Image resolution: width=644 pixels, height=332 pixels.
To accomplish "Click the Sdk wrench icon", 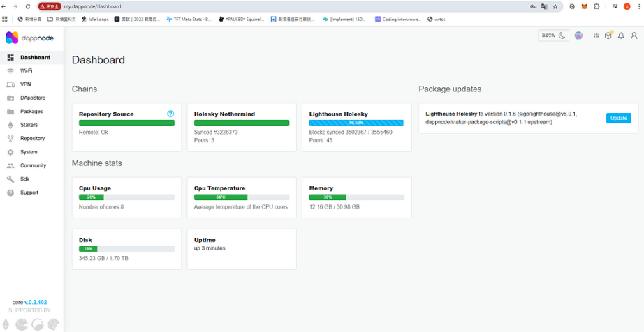I will (10, 179).
